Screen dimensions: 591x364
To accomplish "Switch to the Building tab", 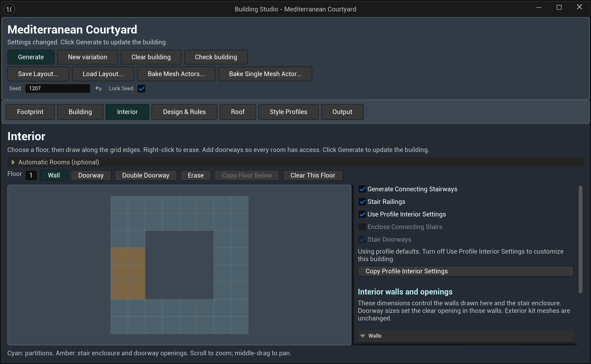I will click(x=80, y=112).
